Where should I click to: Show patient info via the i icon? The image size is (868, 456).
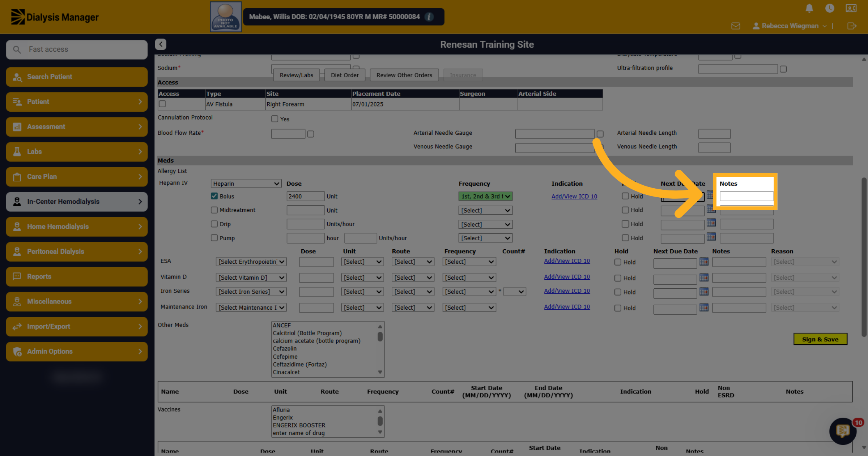429,17
